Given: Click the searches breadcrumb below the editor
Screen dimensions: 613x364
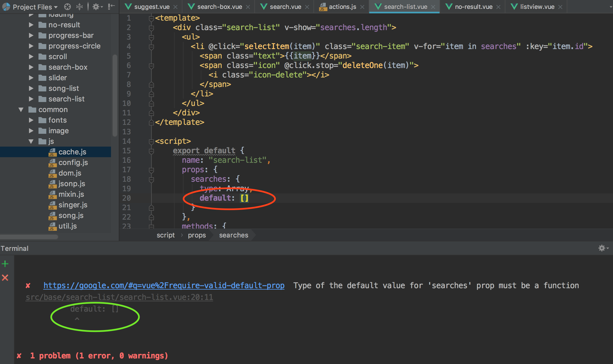Looking at the screenshot, I should tap(234, 235).
